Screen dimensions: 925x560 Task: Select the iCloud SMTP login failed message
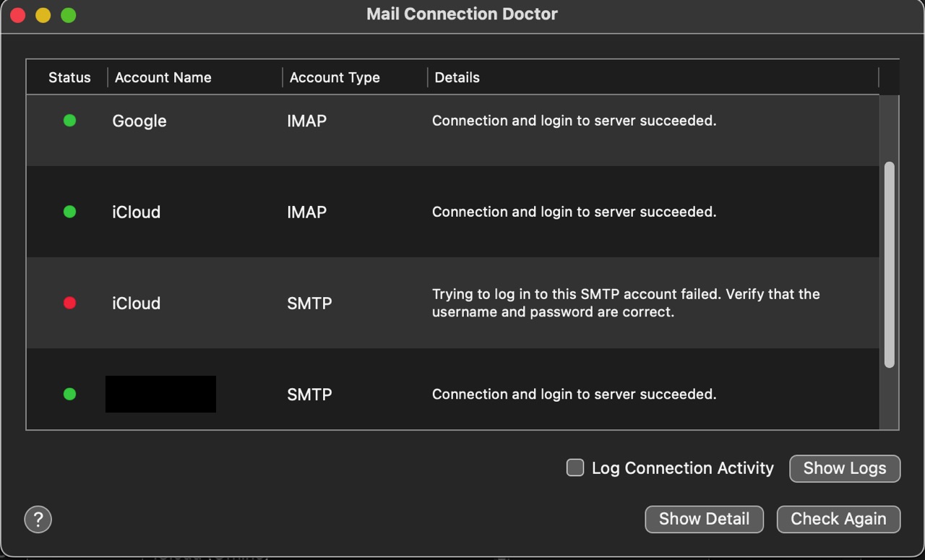tap(626, 303)
